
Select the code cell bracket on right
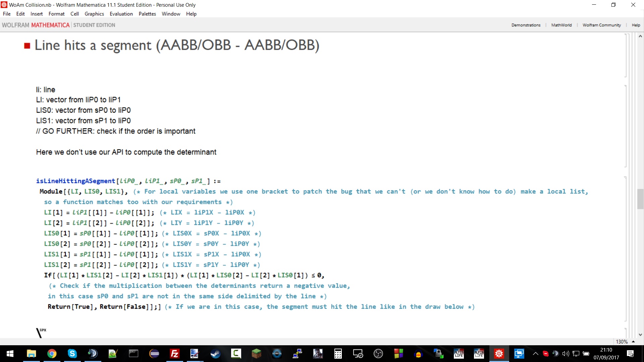(x=626, y=248)
